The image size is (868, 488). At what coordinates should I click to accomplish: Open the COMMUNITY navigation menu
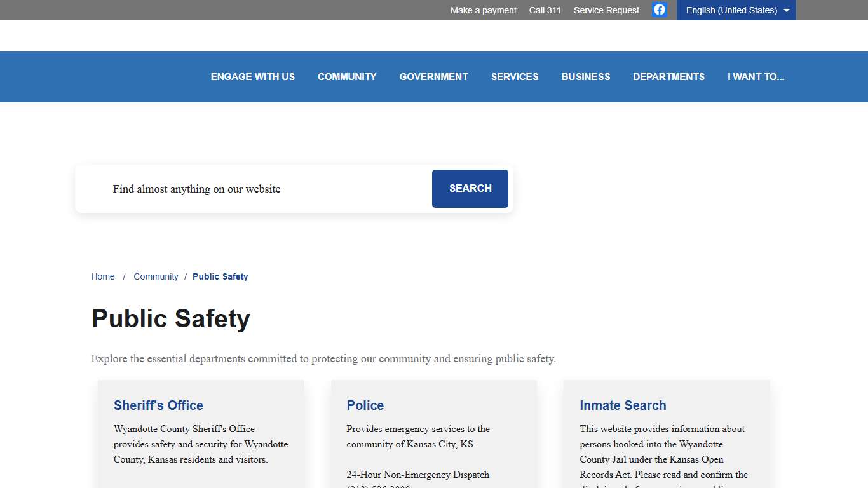(347, 76)
